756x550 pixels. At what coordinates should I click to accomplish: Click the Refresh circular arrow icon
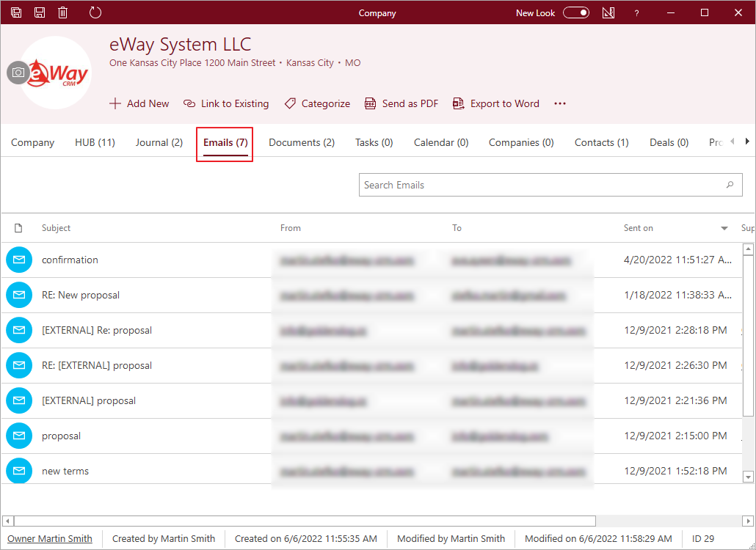point(95,12)
